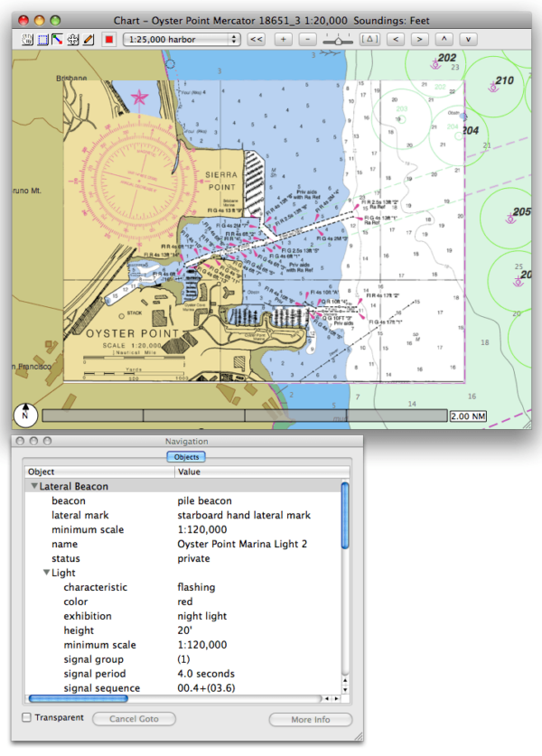
Task: Select the crosshair target tool
Action: click(73, 40)
